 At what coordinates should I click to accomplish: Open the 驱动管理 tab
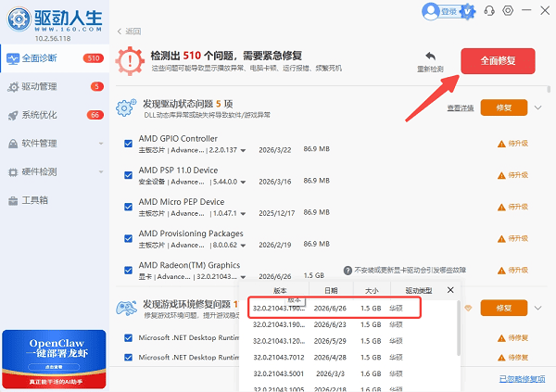[55, 86]
